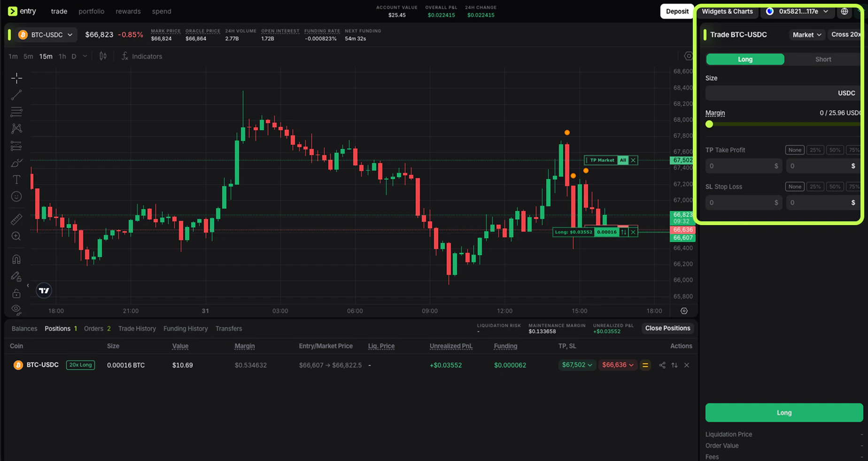
Task: Toggle stay in drawing mode
Action: pos(16,276)
